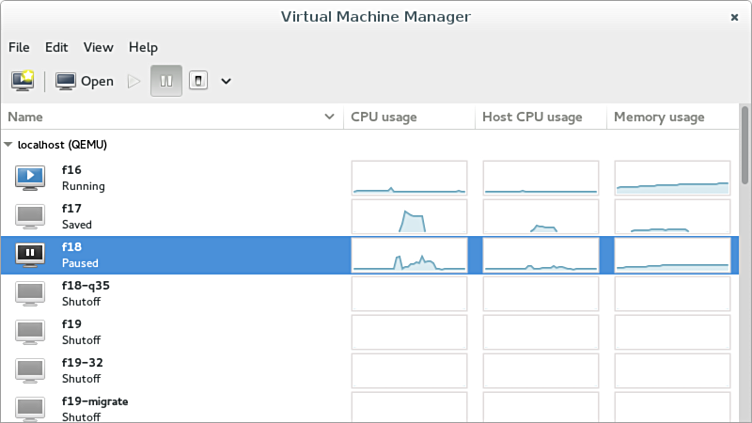The image size is (752, 423).
Task: Click the Shut down toolbar icon
Action: tap(198, 81)
